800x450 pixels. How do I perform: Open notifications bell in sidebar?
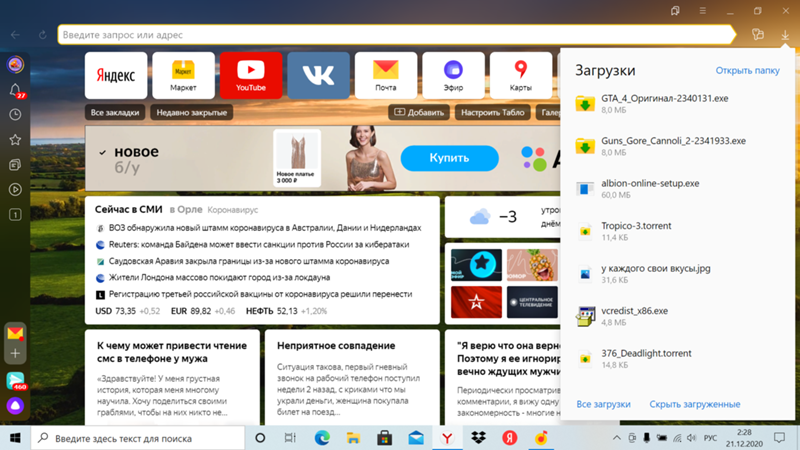click(15, 90)
